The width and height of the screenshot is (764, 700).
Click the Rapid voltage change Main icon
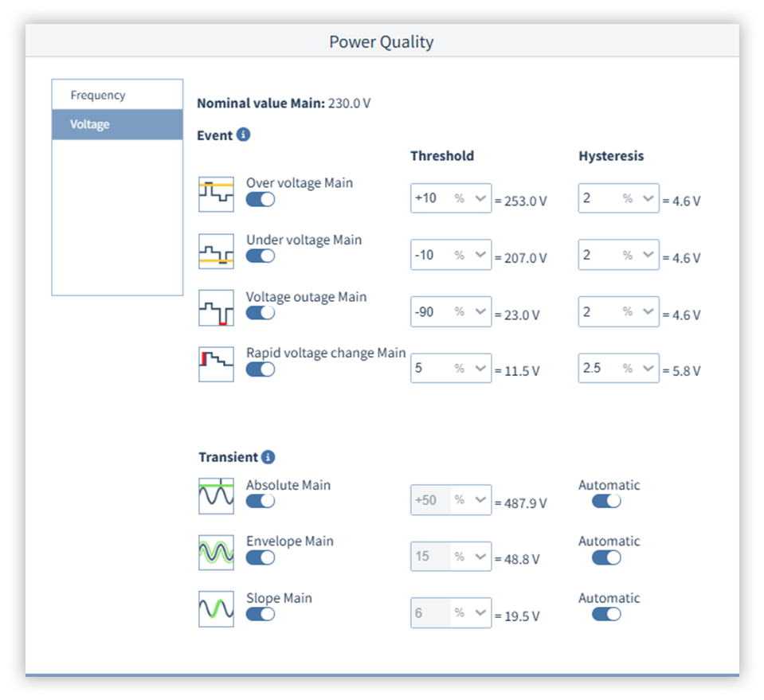click(216, 364)
